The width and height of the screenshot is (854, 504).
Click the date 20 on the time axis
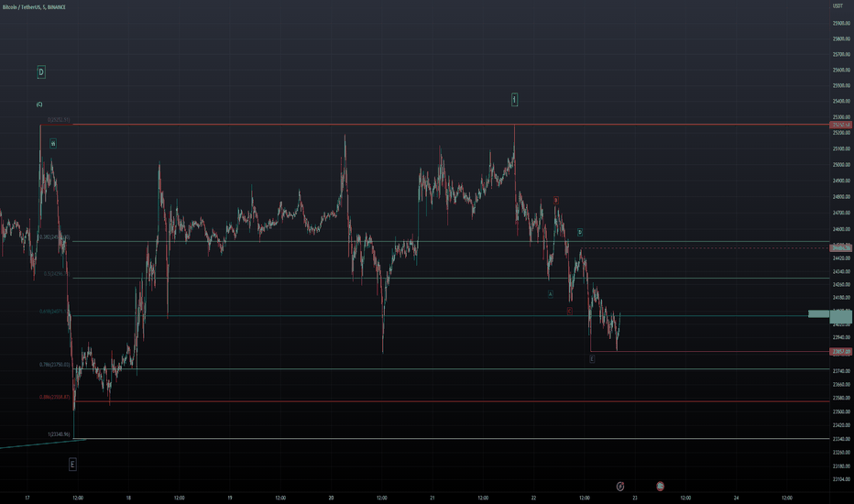331,498
